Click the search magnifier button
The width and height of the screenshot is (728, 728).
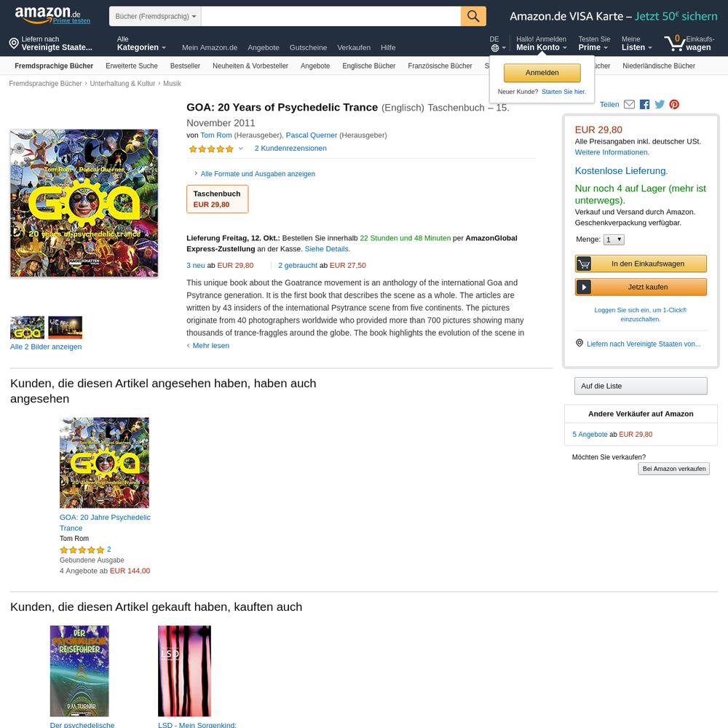click(473, 16)
